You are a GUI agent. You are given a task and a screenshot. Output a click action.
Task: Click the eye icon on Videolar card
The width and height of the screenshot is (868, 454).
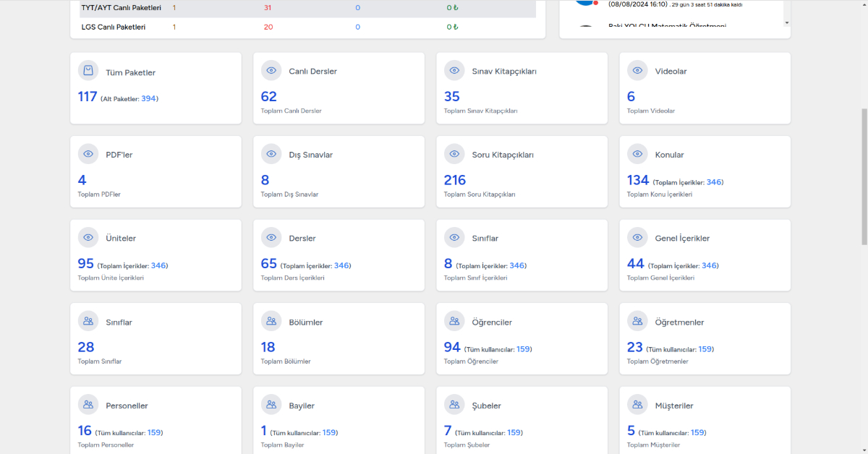(637, 71)
